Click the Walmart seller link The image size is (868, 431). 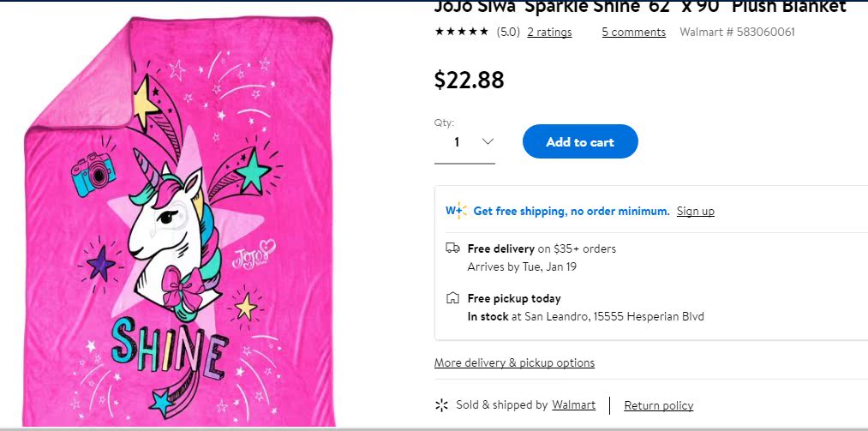point(572,404)
